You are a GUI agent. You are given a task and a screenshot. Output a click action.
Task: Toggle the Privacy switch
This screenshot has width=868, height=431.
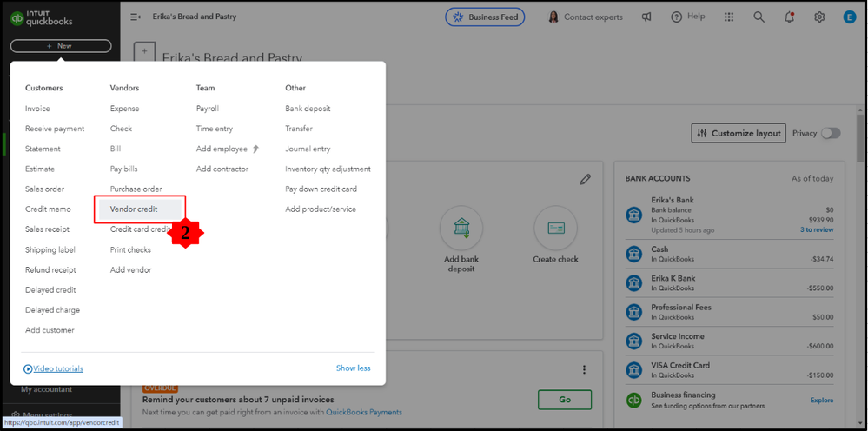(x=831, y=133)
